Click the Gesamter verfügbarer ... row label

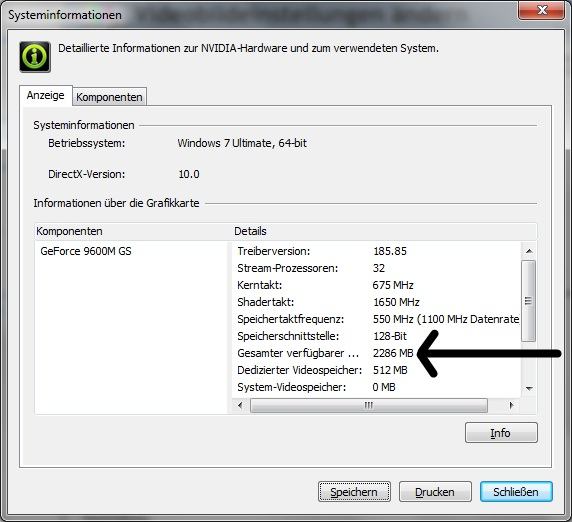tap(298, 353)
